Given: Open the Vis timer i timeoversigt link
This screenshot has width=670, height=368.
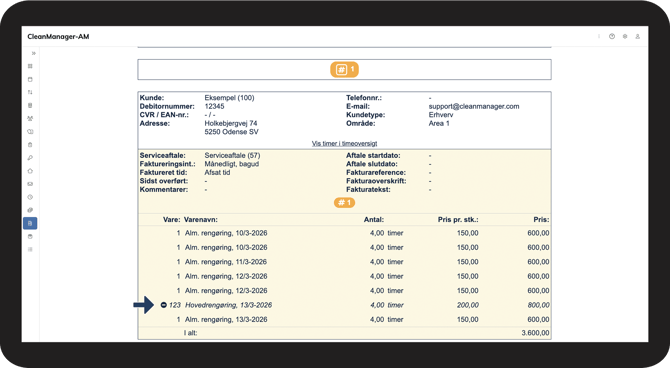Looking at the screenshot, I should click(344, 144).
